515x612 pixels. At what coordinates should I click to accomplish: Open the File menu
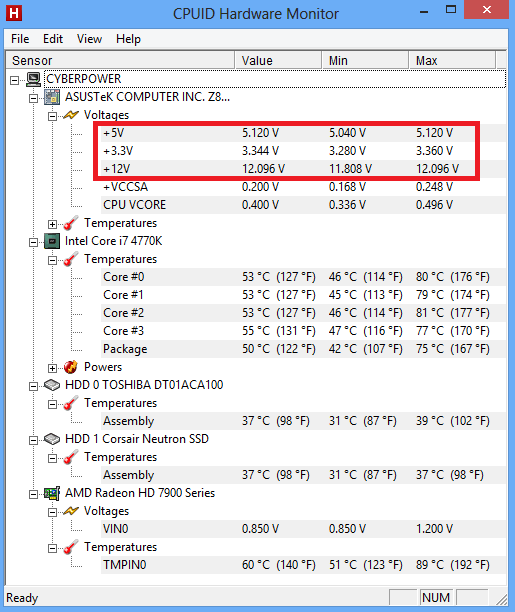coord(20,39)
